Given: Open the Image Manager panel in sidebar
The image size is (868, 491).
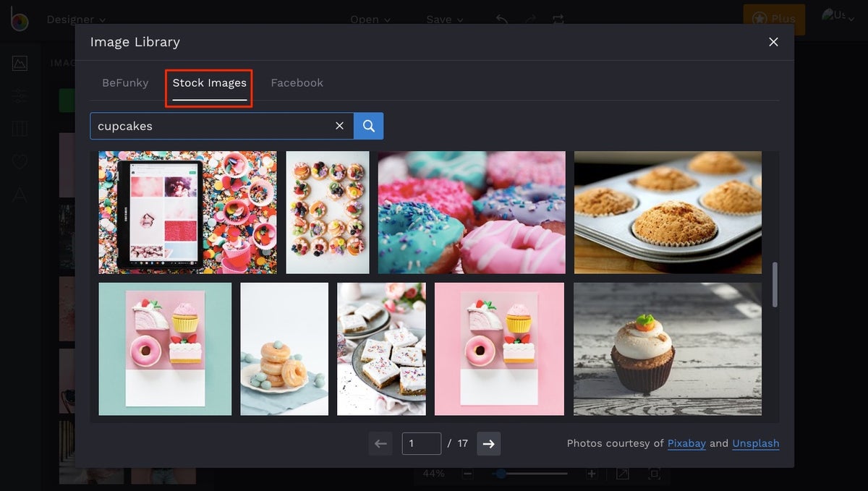Looking at the screenshot, I should point(18,63).
